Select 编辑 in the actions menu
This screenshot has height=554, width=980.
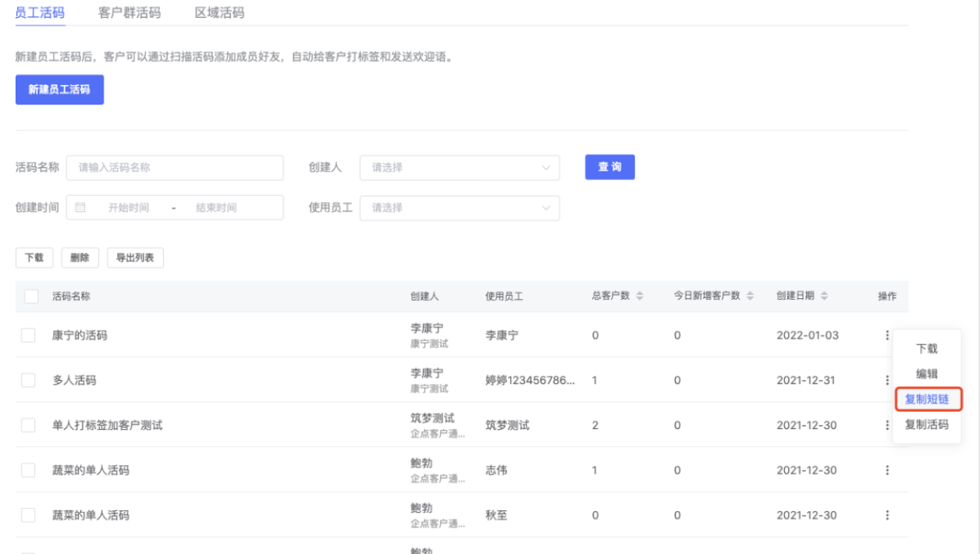[927, 375]
